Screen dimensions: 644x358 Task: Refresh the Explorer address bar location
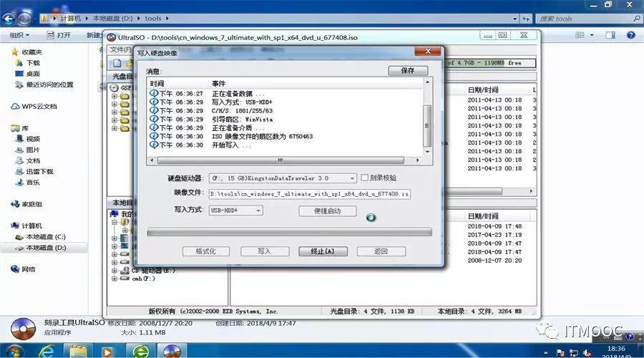[526, 19]
